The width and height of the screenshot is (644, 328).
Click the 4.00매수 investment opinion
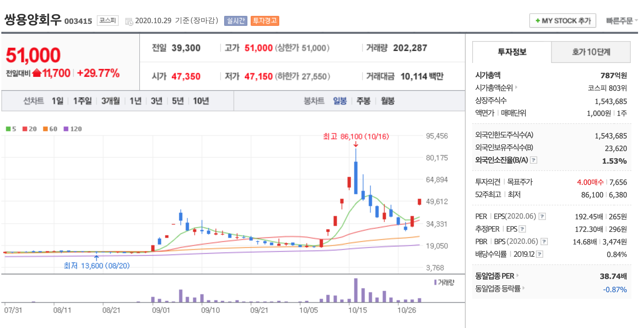pos(590,182)
